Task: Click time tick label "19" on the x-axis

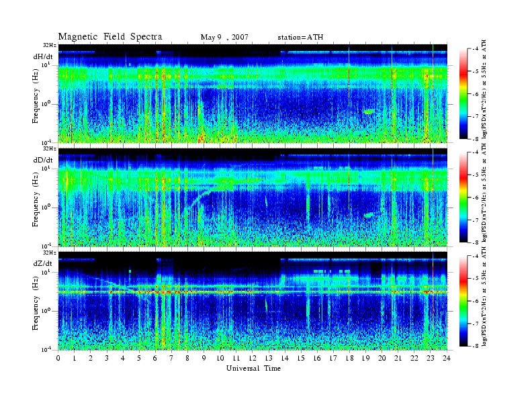Action: (365, 358)
